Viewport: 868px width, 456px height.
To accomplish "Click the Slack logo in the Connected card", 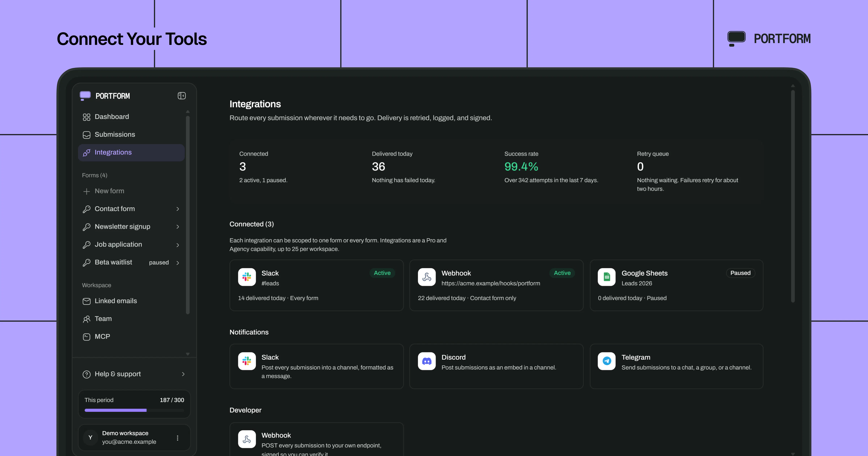I will click(x=247, y=277).
